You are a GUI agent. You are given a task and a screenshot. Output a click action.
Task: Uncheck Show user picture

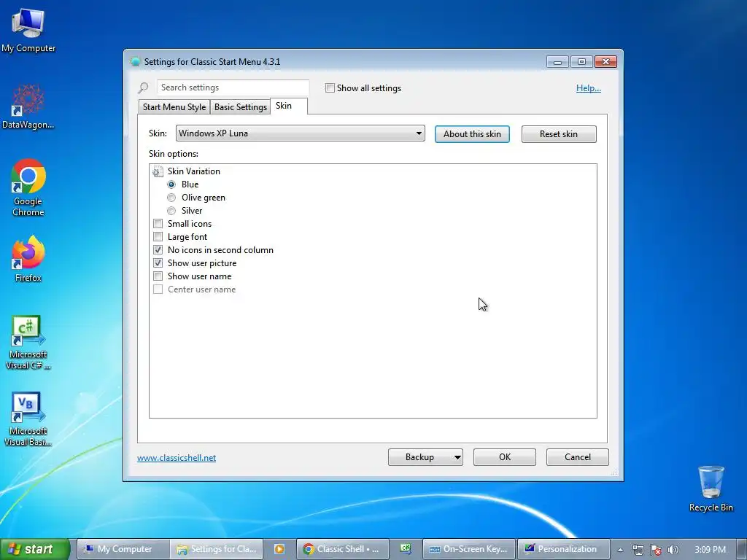tap(158, 262)
